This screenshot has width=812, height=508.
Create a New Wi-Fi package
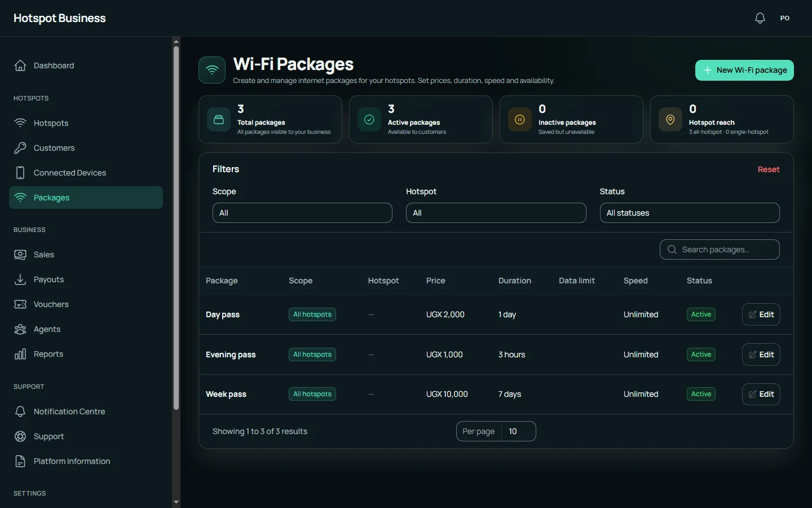(x=744, y=70)
